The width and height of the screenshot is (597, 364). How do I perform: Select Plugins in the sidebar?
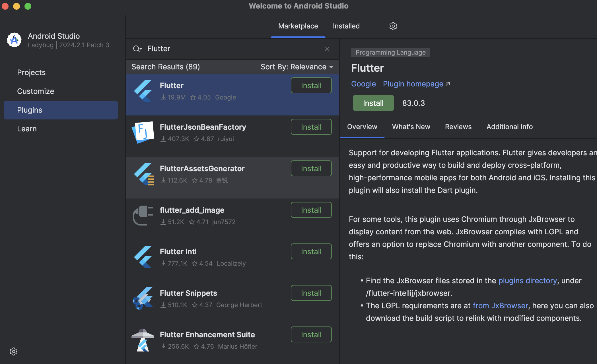(x=61, y=110)
